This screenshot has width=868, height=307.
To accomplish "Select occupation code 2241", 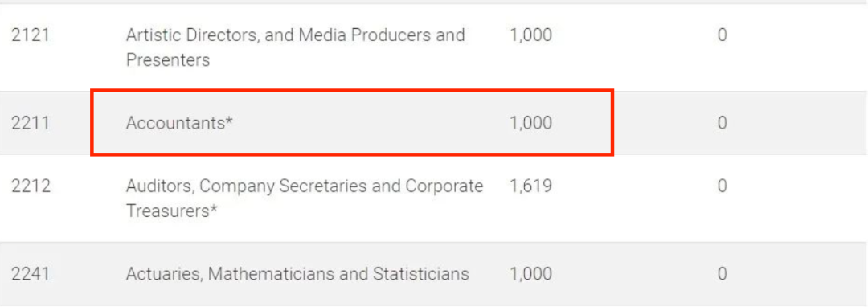I will tap(30, 274).
